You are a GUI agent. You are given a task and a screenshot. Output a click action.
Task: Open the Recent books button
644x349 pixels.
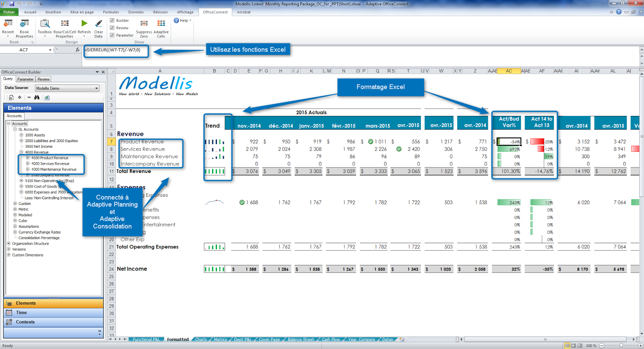[x=8, y=28]
